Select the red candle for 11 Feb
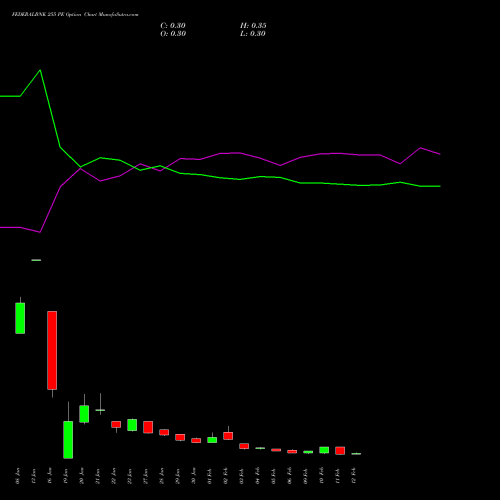This screenshot has width=500, height=500. click(x=340, y=451)
